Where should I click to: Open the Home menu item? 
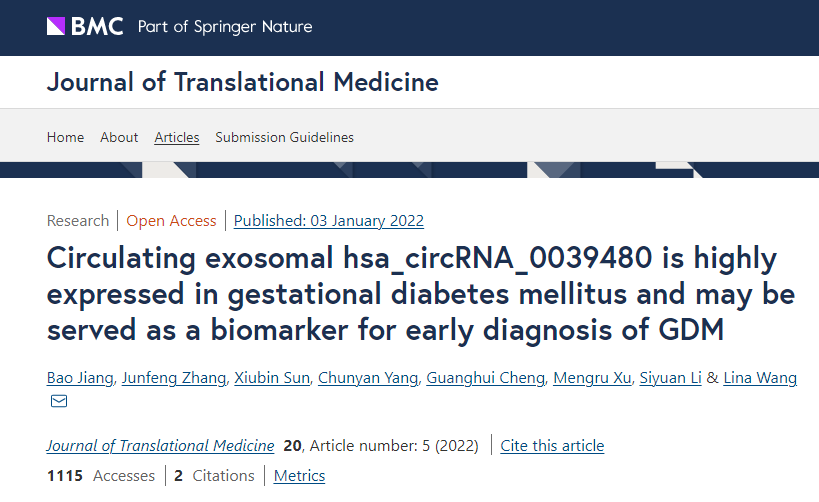click(x=65, y=137)
